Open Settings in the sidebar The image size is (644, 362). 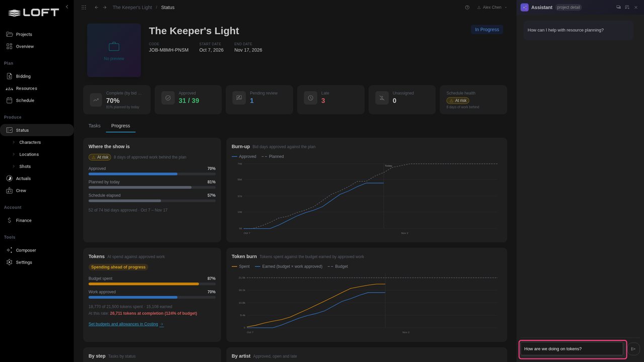[37, 262]
